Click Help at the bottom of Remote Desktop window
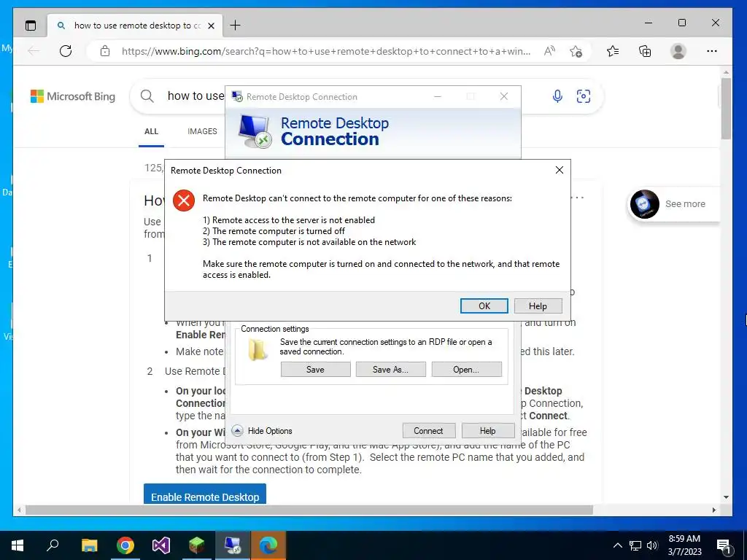 click(488, 430)
